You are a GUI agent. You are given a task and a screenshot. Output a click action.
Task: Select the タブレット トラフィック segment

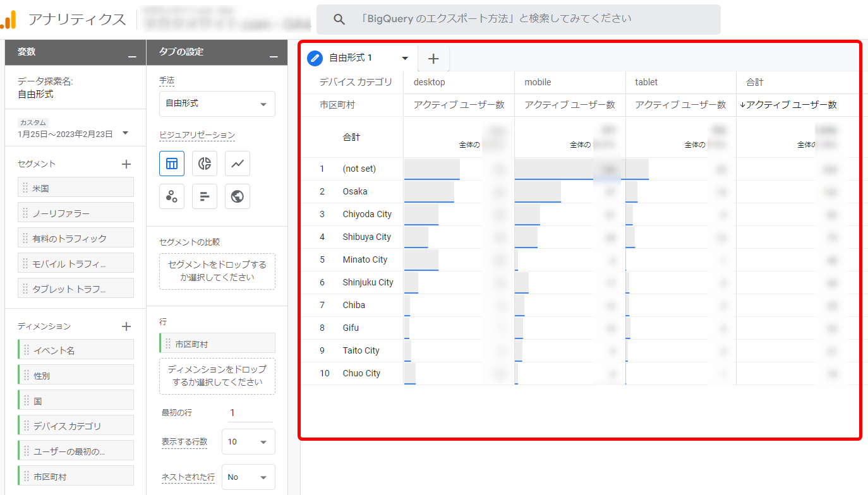[x=76, y=289]
